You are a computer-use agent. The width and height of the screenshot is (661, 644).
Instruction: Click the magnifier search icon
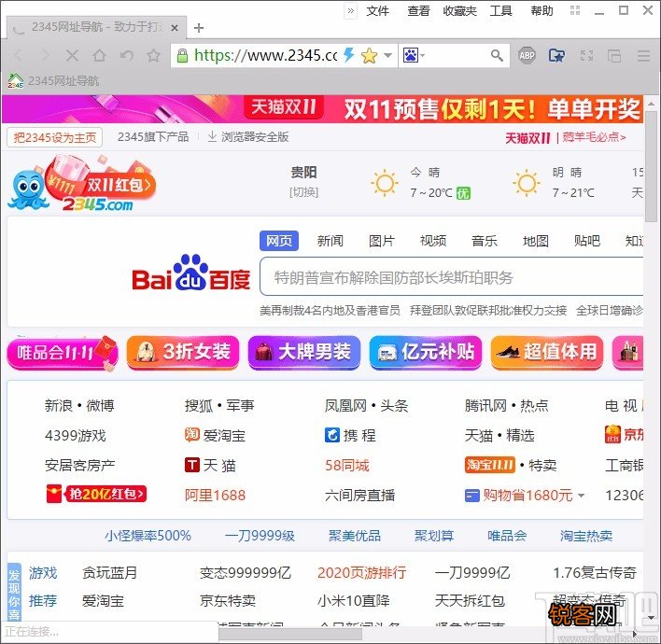[x=497, y=55]
